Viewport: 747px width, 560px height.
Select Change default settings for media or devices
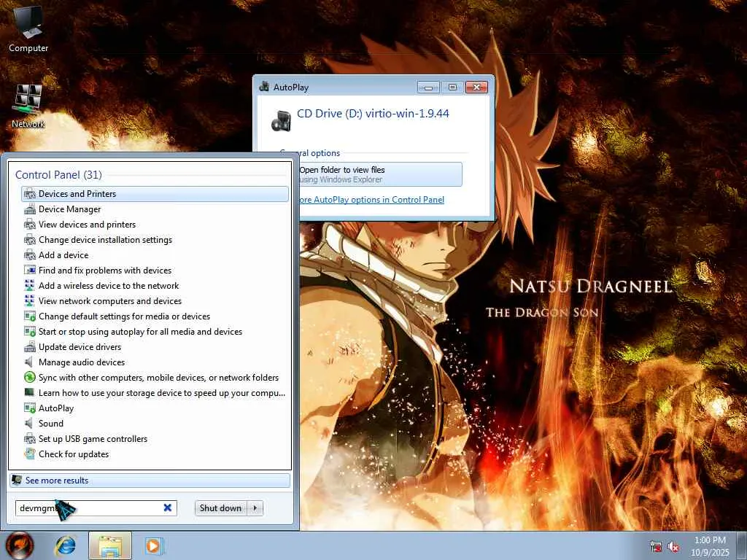point(155,316)
